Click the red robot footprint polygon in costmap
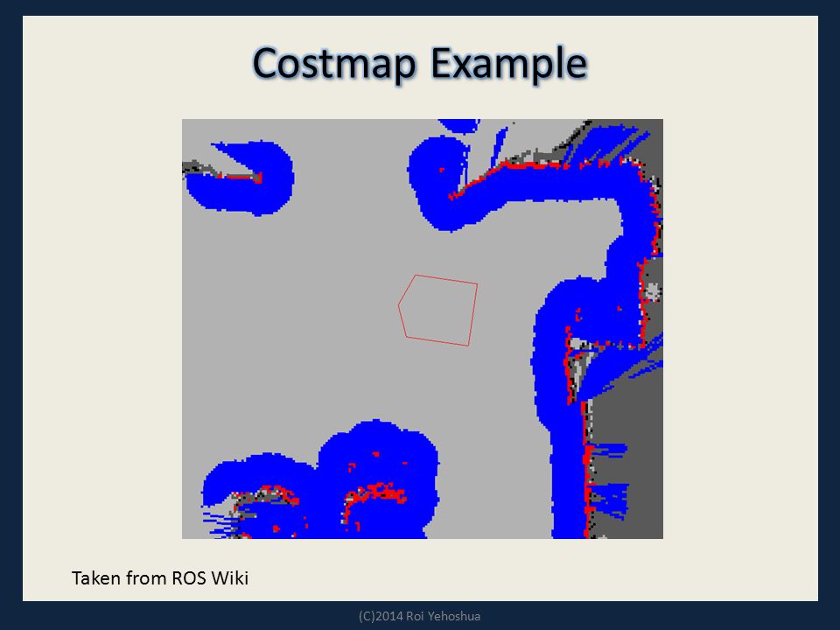Image resolution: width=840 pixels, height=630 pixels. [437, 310]
